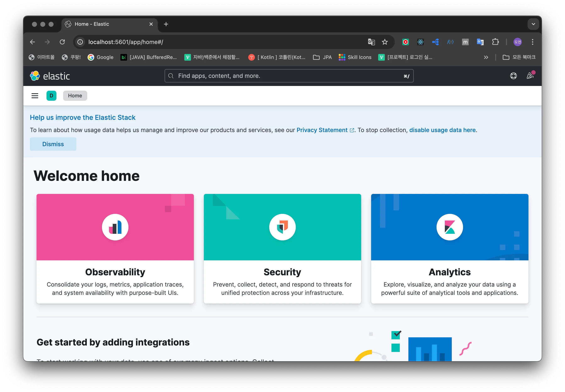
Task: Select the Home - Elastic tab
Action: coord(109,24)
